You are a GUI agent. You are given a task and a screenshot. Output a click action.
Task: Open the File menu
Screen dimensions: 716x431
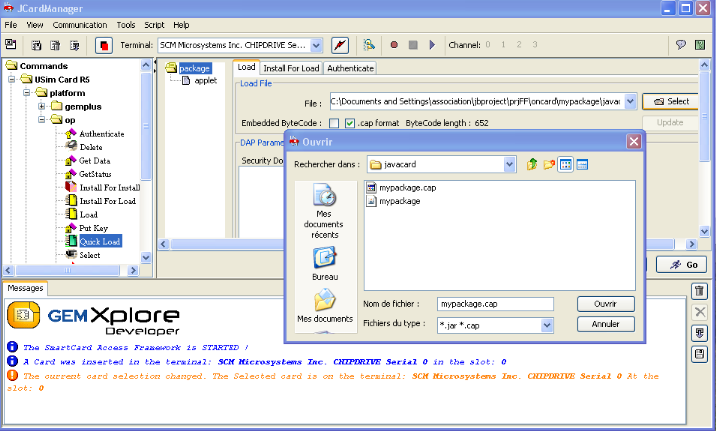tap(11, 25)
